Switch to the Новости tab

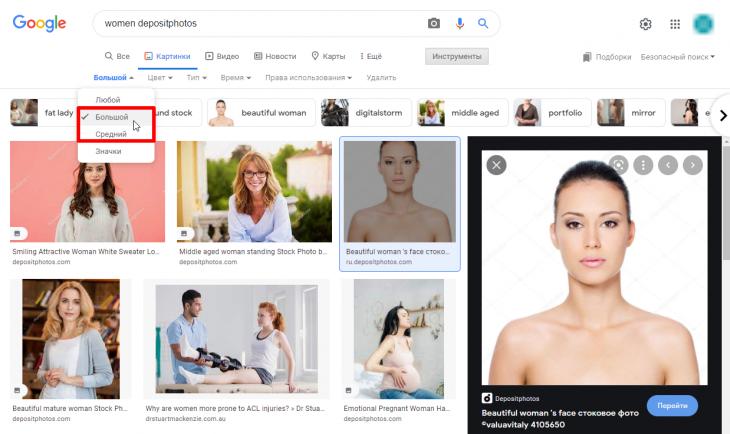(x=275, y=56)
